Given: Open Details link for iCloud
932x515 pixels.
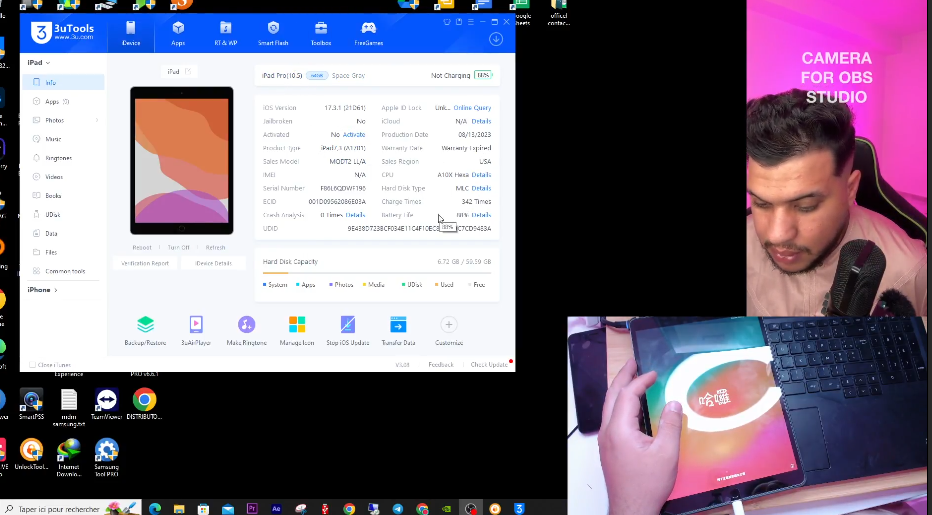Looking at the screenshot, I should 481,121.
